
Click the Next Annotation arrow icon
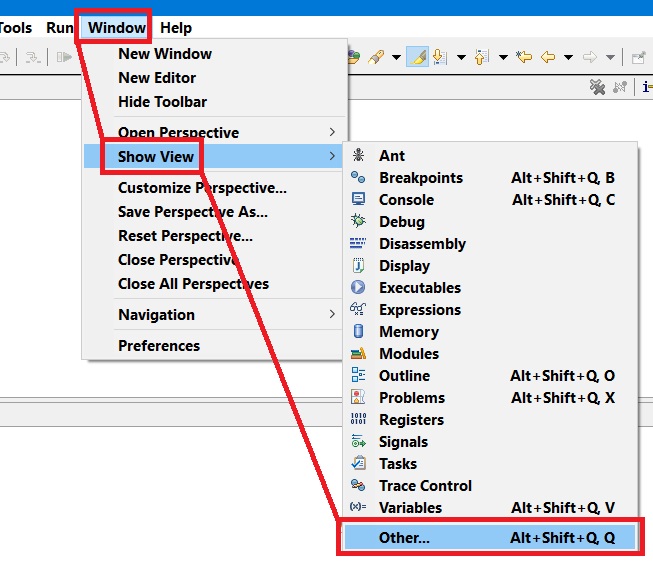pos(440,57)
